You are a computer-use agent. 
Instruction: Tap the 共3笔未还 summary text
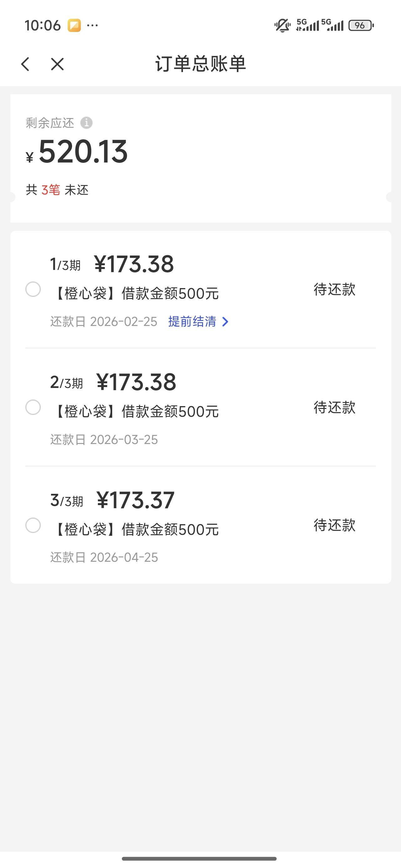pyautogui.click(x=57, y=190)
